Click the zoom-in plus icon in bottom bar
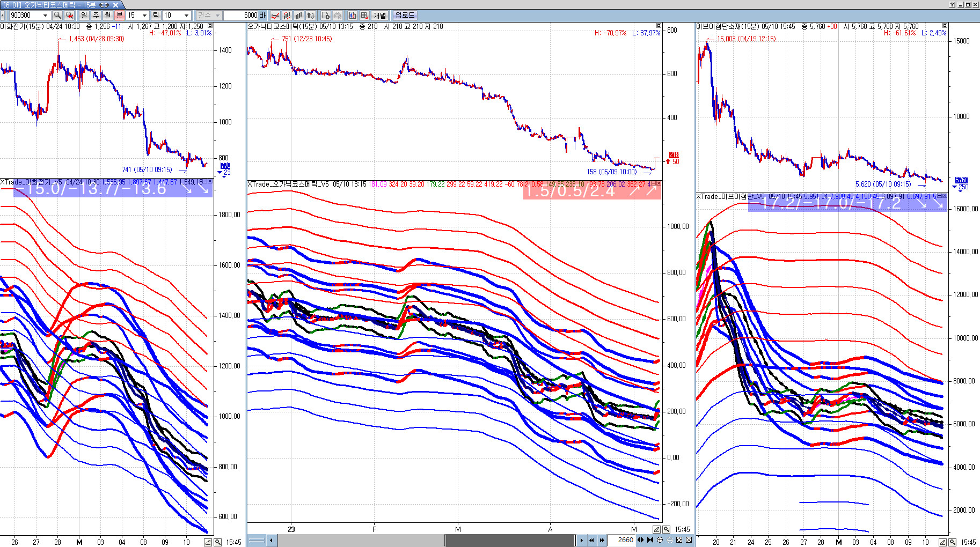Viewport: 980px width, 547px height. (660, 540)
